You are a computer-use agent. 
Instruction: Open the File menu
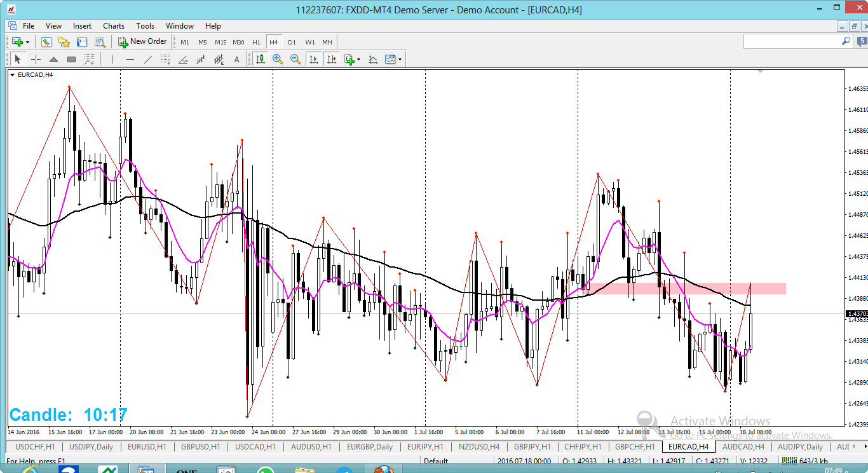[x=29, y=26]
